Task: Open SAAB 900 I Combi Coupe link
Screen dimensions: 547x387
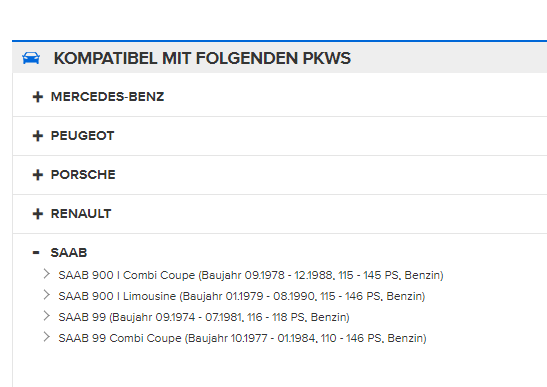Action: point(251,275)
